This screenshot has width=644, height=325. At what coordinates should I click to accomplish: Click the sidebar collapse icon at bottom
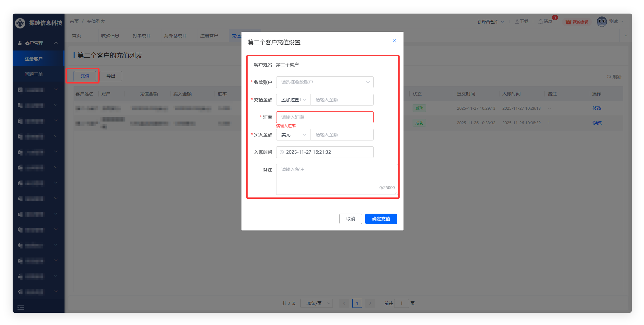tap(21, 307)
